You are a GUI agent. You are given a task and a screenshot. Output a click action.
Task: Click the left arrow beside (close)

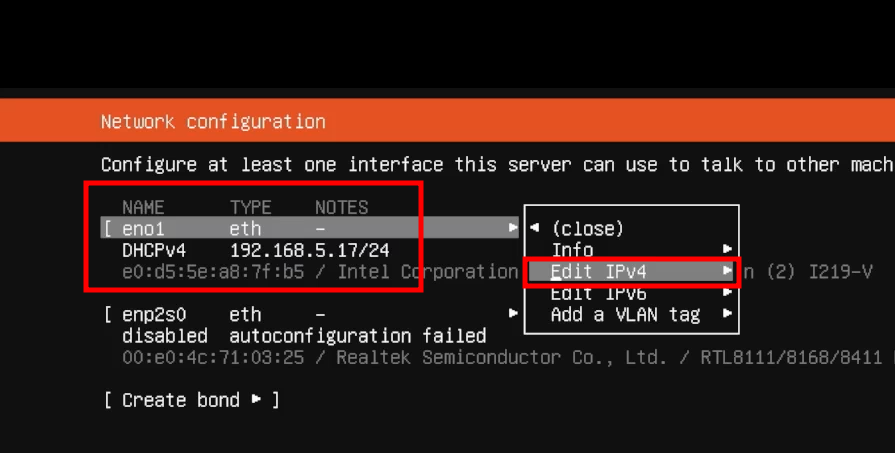click(534, 228)
